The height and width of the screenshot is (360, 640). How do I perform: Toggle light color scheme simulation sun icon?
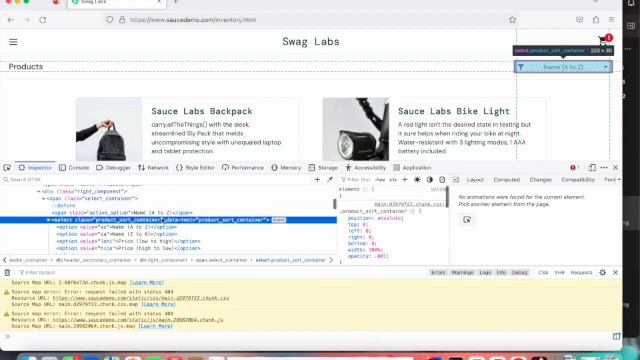(x=417, y=180)
